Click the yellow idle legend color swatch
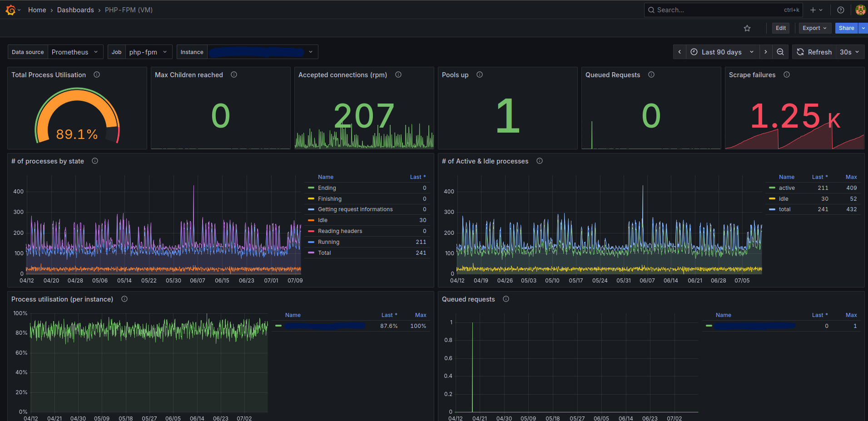 [772, 199]
